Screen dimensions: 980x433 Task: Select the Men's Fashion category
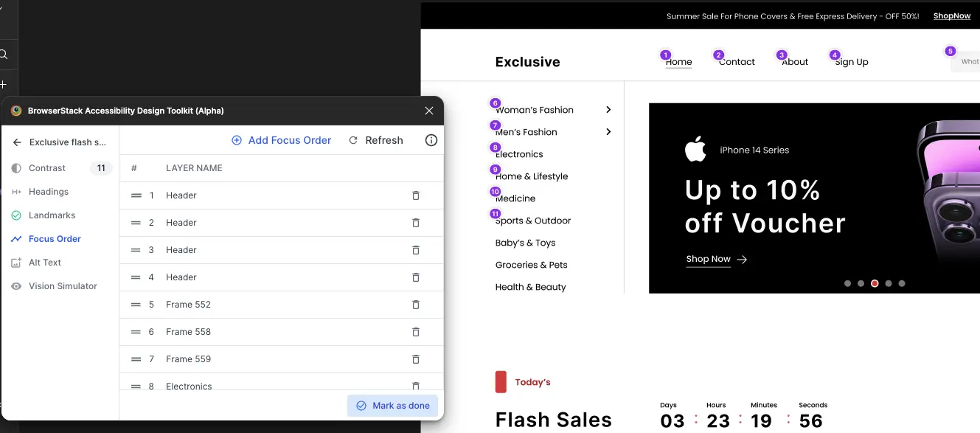pos(527,132)
